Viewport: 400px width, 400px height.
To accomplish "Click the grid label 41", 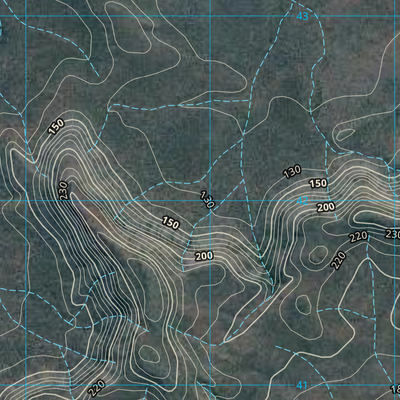I will (301, 386).
